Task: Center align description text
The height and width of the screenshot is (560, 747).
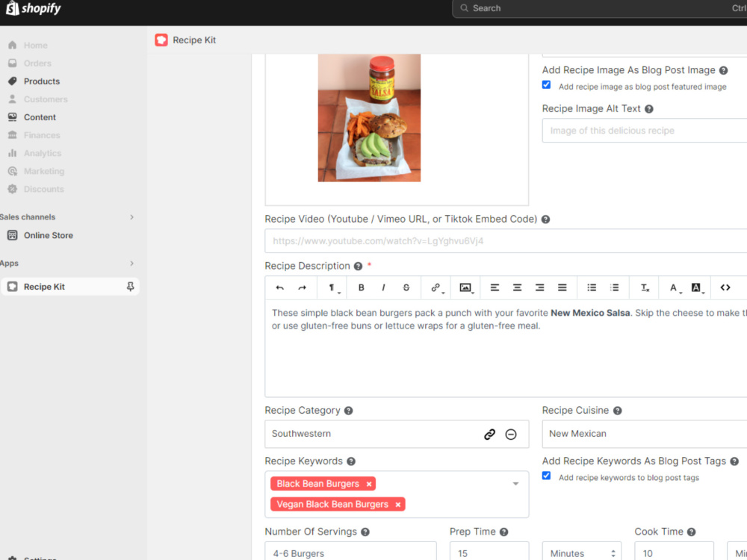Action: click(517, 287)
